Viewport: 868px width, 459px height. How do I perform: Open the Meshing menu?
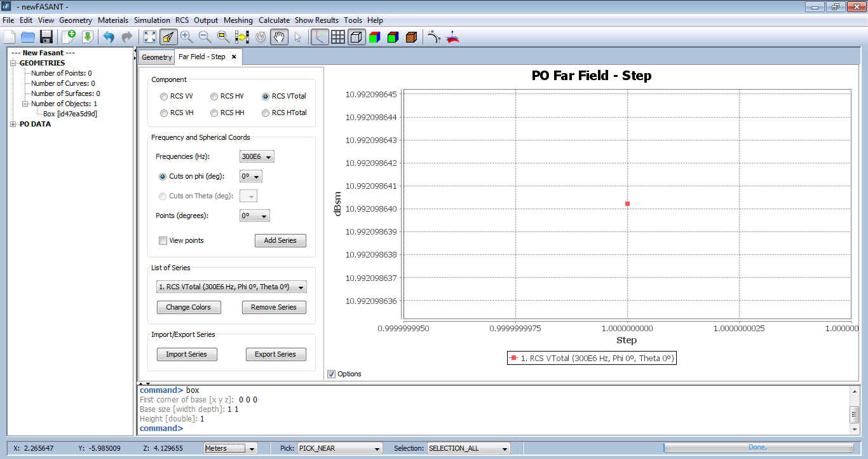pos(238,20)
